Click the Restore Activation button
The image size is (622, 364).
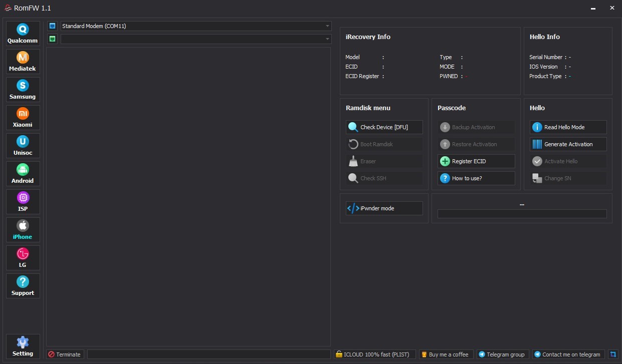click(476, 144)
